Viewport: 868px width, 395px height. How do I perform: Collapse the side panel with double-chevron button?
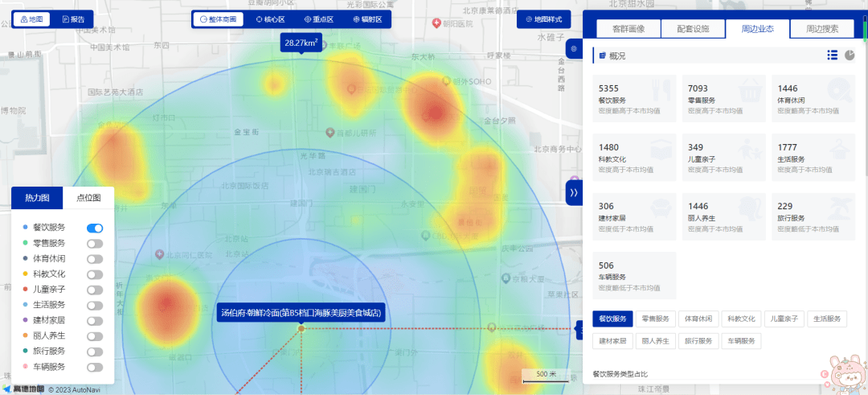pos(574,193)
